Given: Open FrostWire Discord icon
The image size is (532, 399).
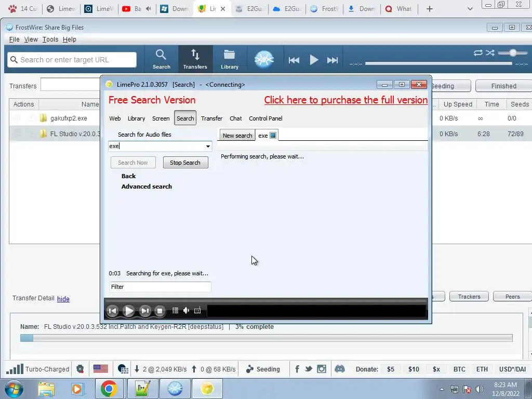Looking at the screenshot, I should (340, 369).
